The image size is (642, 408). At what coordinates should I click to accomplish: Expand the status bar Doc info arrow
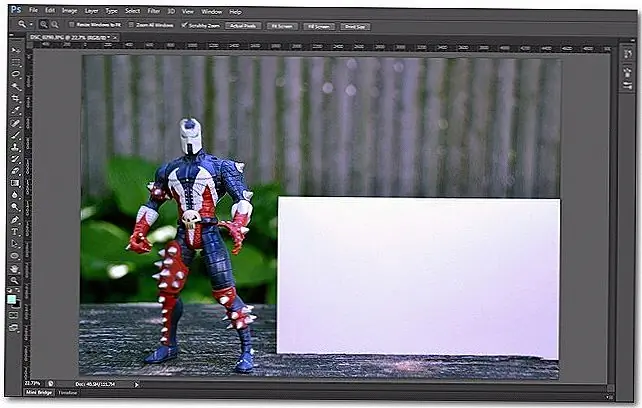pos(136,383)
